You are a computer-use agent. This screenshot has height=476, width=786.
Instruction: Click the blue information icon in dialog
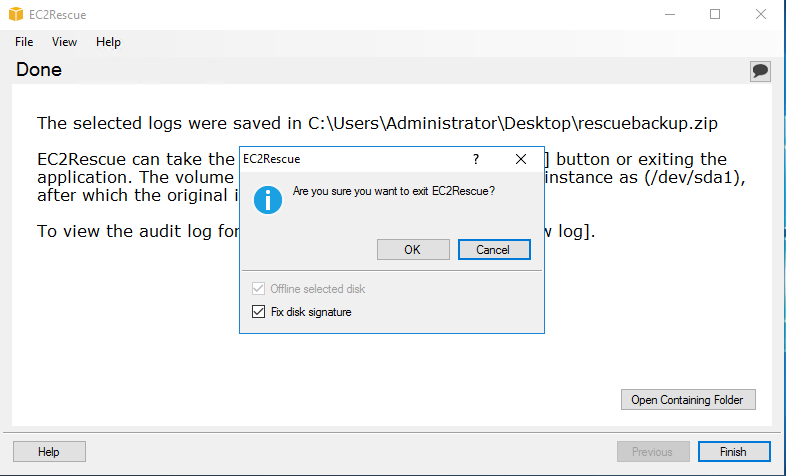(x=268, y=200)
